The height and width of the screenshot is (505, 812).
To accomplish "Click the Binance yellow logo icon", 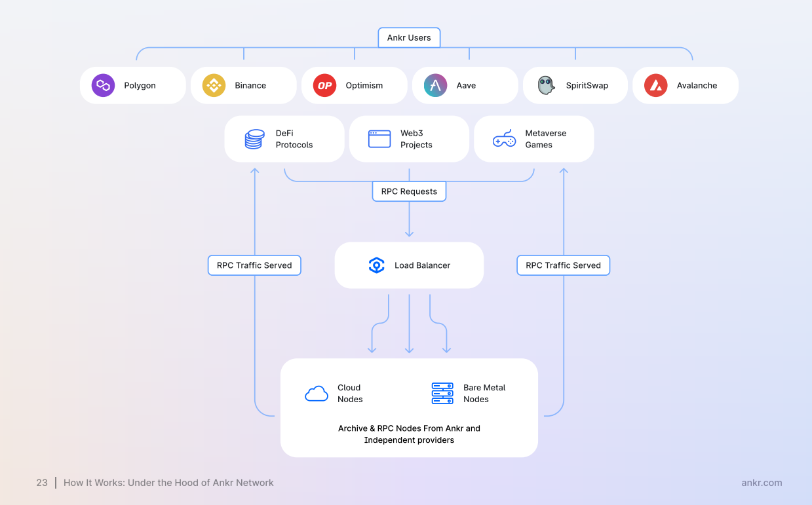I will (214, 85).
